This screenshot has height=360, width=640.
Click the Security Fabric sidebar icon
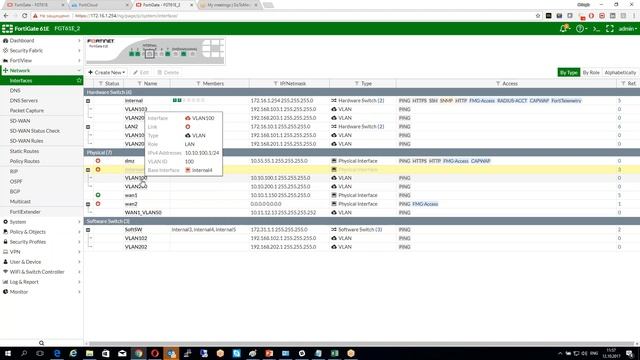[5, 50]
